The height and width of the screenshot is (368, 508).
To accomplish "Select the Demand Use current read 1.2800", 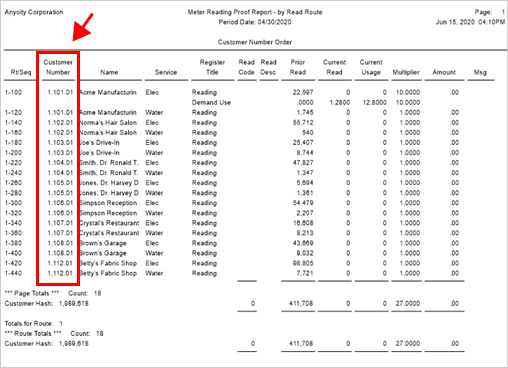I will [340, 102].
